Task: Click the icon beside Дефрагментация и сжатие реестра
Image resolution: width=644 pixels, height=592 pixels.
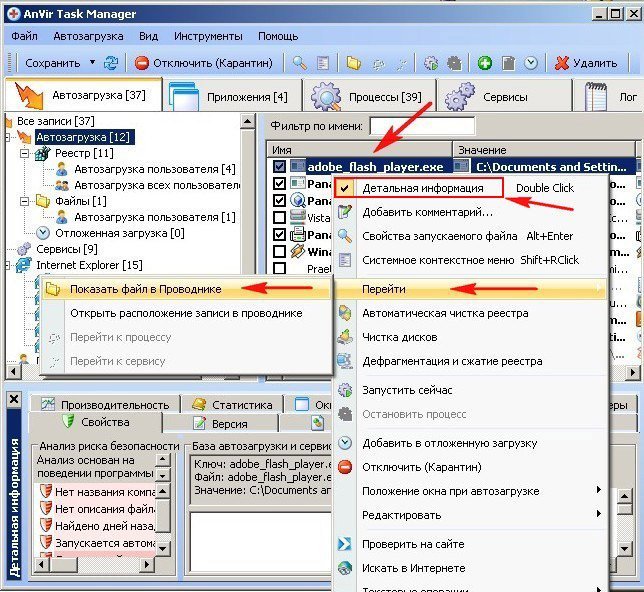Action: [345, 361]
